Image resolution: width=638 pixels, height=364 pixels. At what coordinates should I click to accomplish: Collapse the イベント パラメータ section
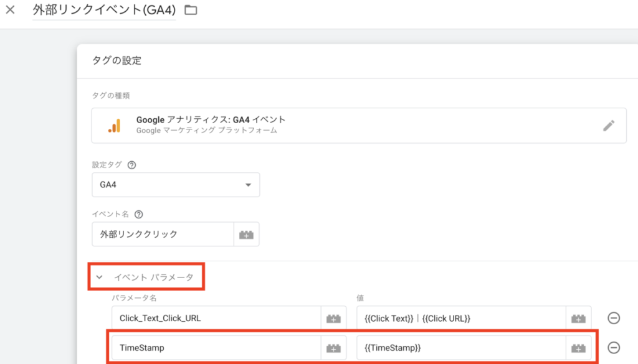100,277
